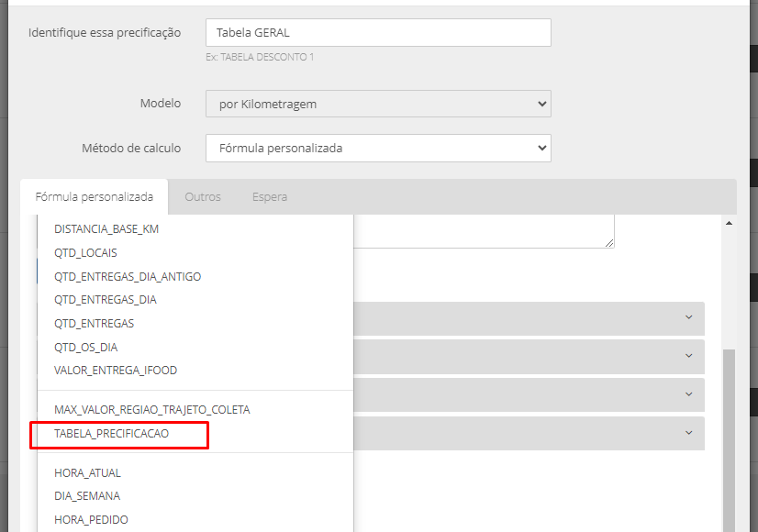Viewport: 758px width, 532px height.
Task: Switch to the Outros tab
Action: 203,196
